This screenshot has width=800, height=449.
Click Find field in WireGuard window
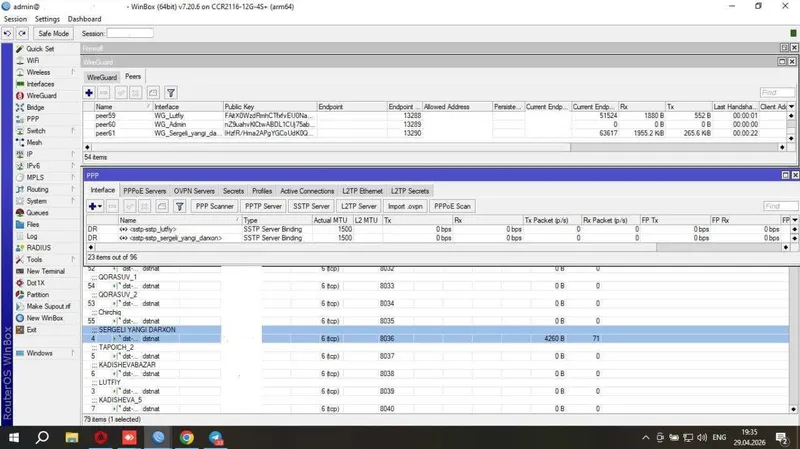click(777, 93)
